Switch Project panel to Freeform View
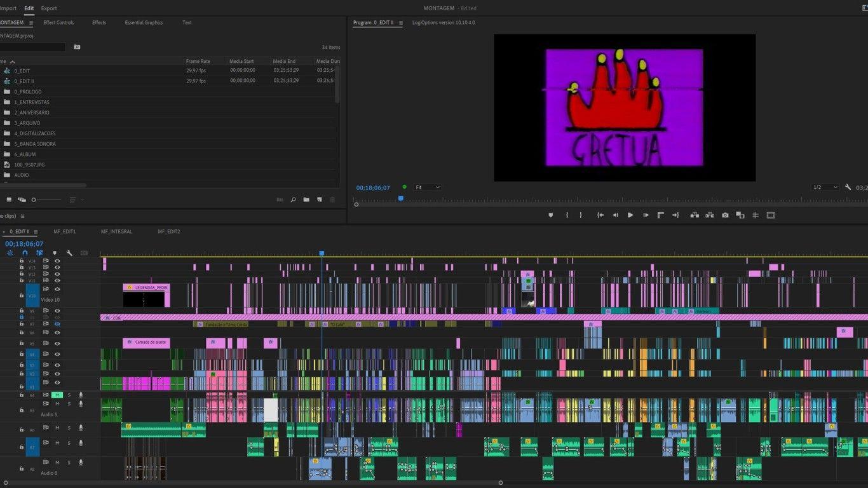Viewport: 868px width, 488px height. 22,200
